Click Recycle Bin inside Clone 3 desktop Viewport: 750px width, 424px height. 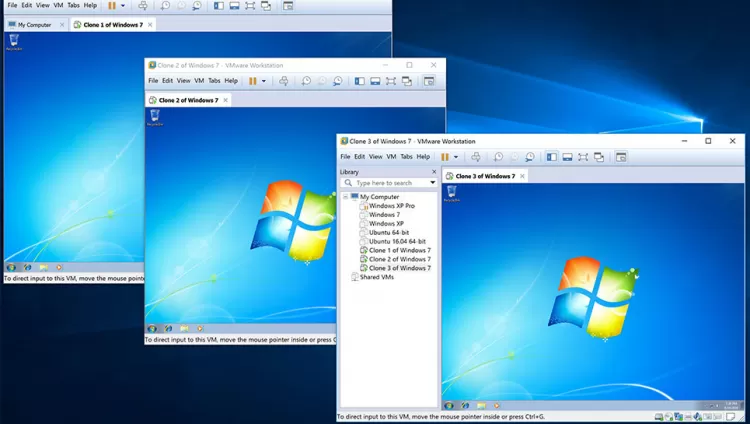(x=452, y=193)
